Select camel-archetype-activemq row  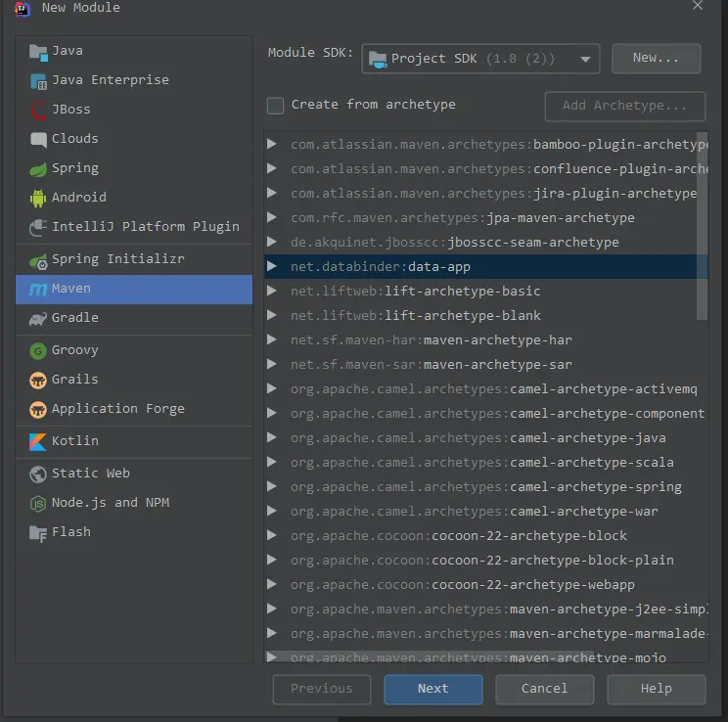[x=486, y=388]
